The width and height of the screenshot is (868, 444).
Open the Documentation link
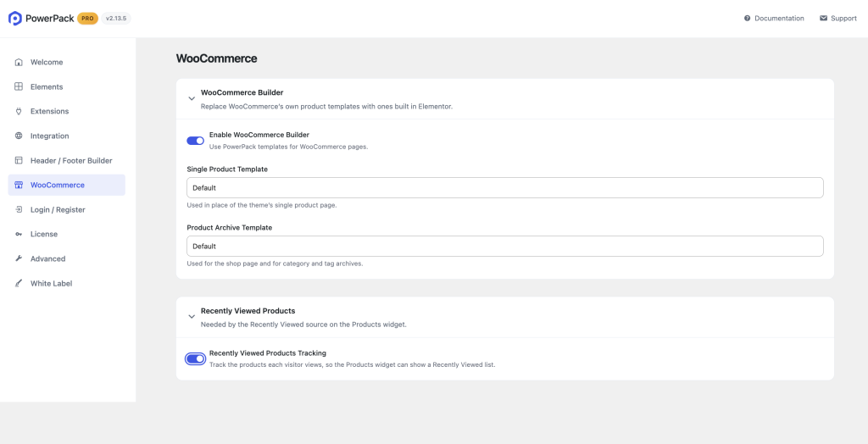tap(774, 19)
